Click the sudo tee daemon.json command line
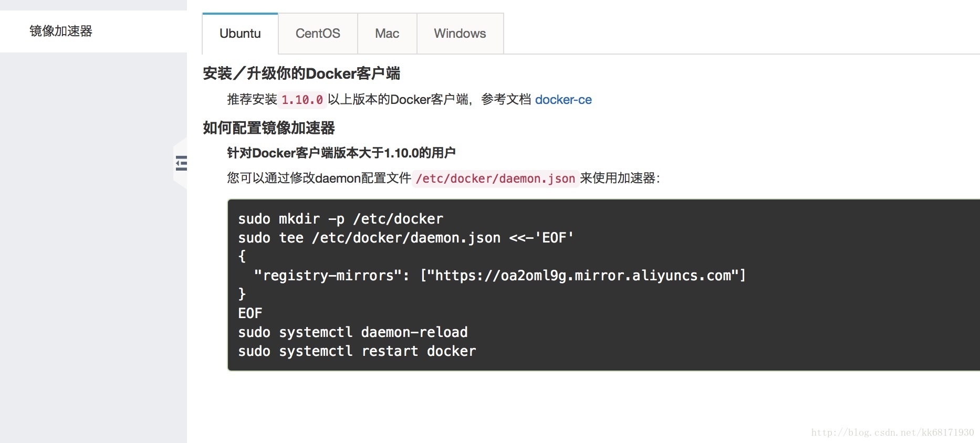The height and width of the screenshot is (443, 980). pos(405,238)
